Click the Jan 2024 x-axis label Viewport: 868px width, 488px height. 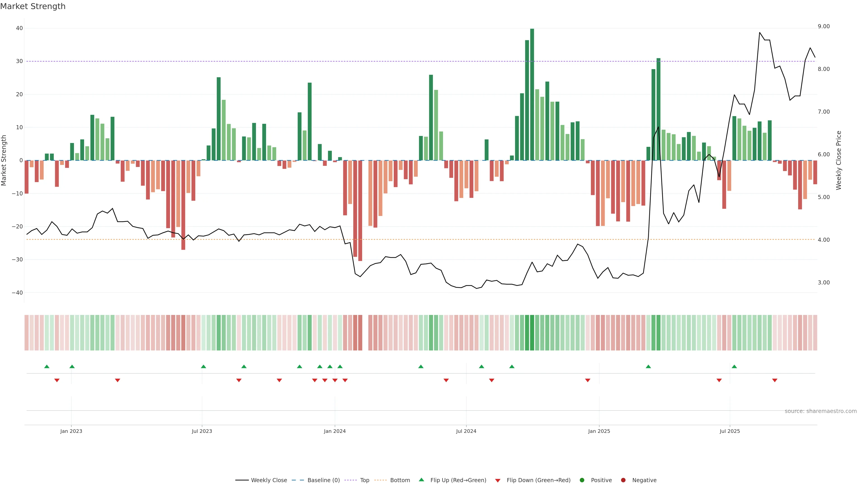click(x=335, y=431)
